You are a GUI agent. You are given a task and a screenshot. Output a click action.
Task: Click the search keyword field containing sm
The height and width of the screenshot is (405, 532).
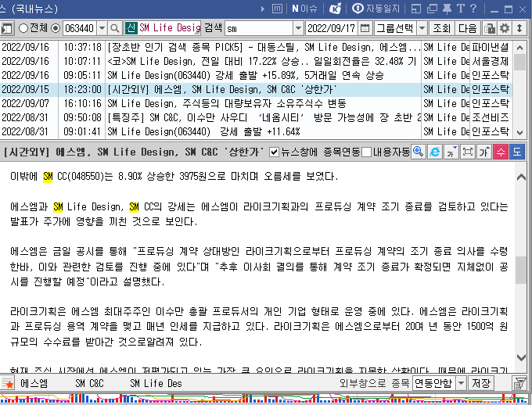tap(259, 28)
